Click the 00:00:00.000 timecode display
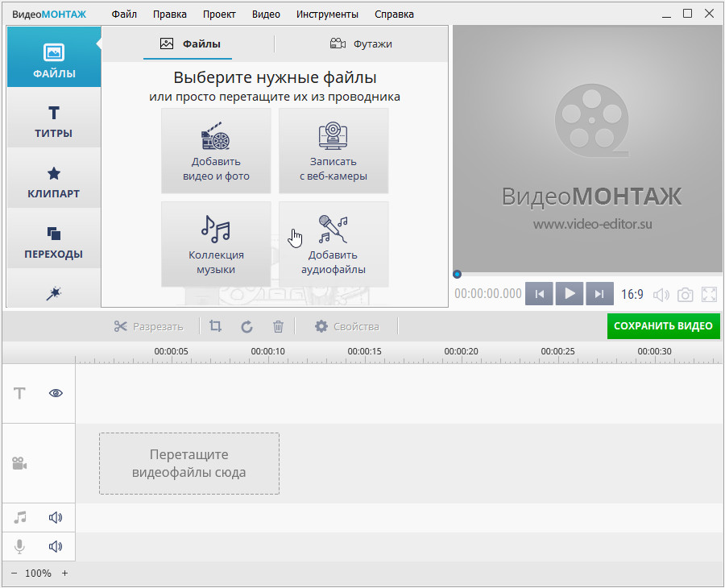This screenshot has height=588, width=725. (x=488, y=294)
